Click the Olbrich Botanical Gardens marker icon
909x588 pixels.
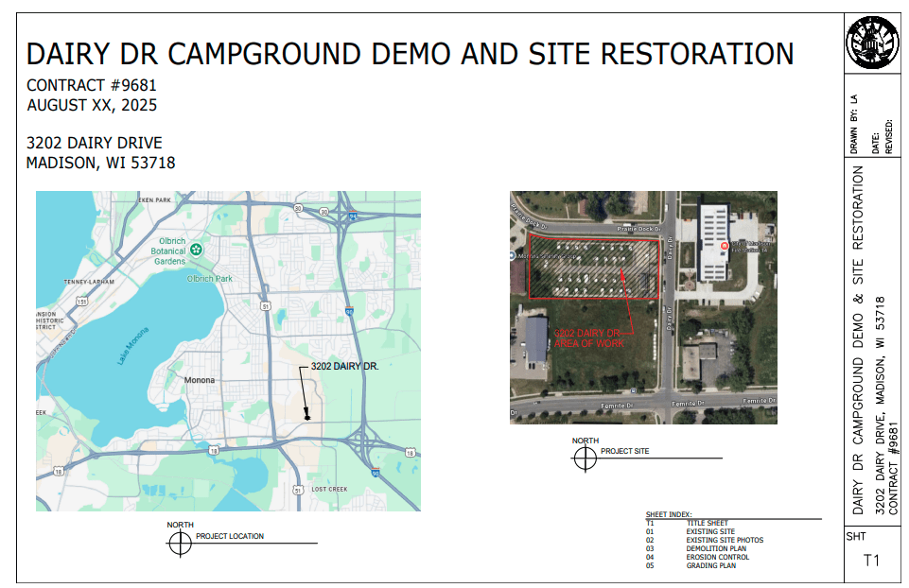(196, 250)
